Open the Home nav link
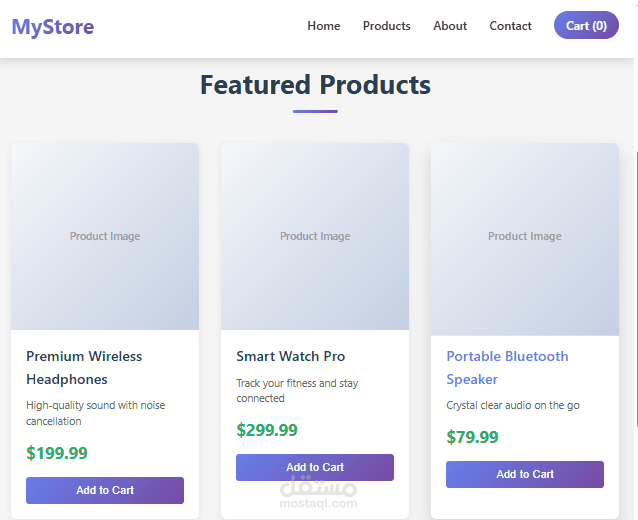This screenshot has width=638, height=520. [x=323, y=26]
